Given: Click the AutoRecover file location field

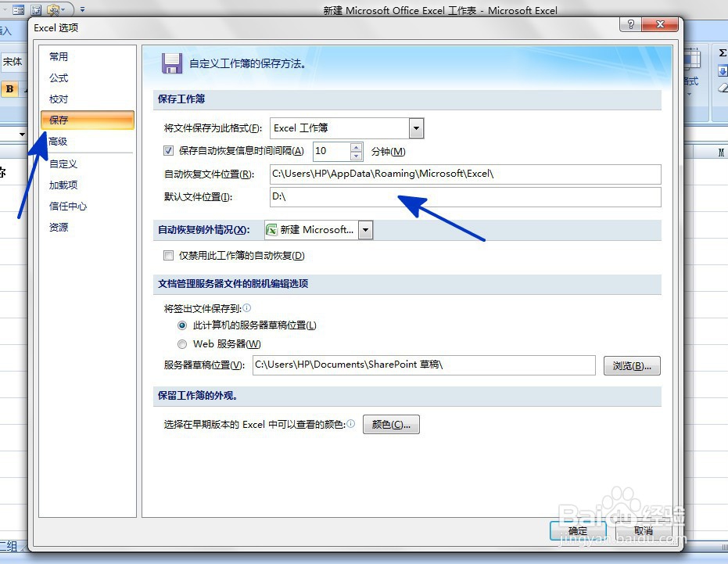Looking at the screenshot, I should (465, 174).
